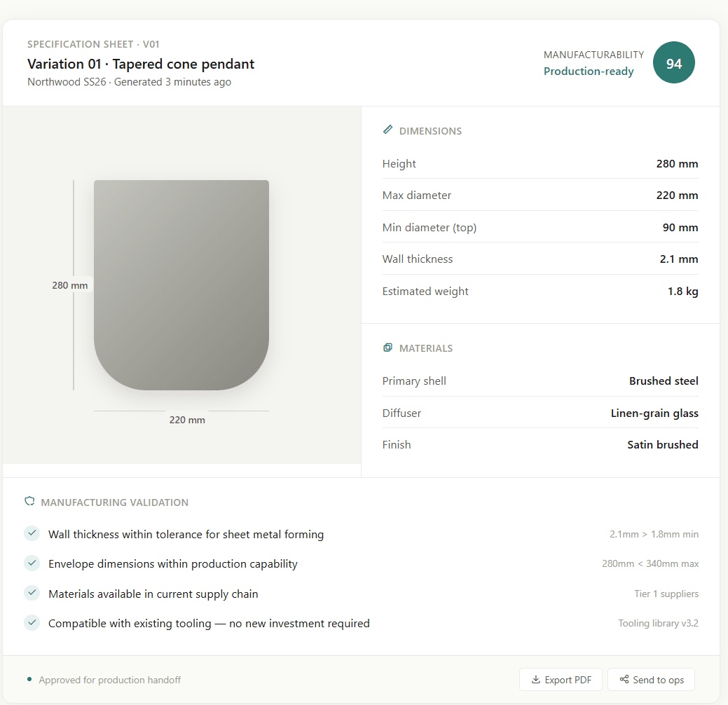
Task: Click "Envelope dimensions within production capability"
Action: pyautogui.click(x=172, y=564)
